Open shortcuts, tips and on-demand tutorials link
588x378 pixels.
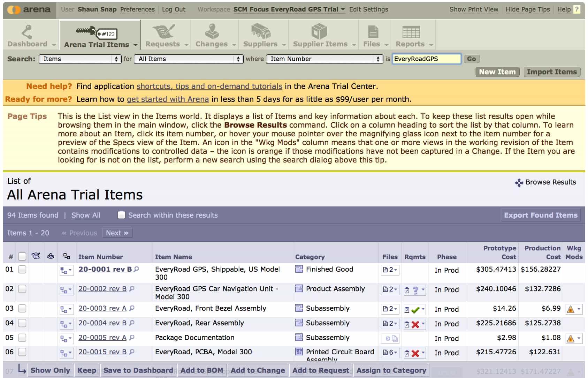click(209, 86)
